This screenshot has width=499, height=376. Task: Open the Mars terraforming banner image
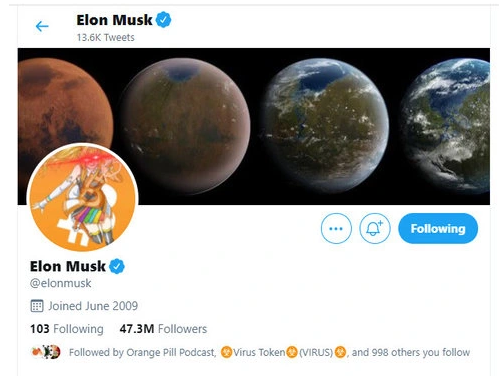click(x=254, y=126)
